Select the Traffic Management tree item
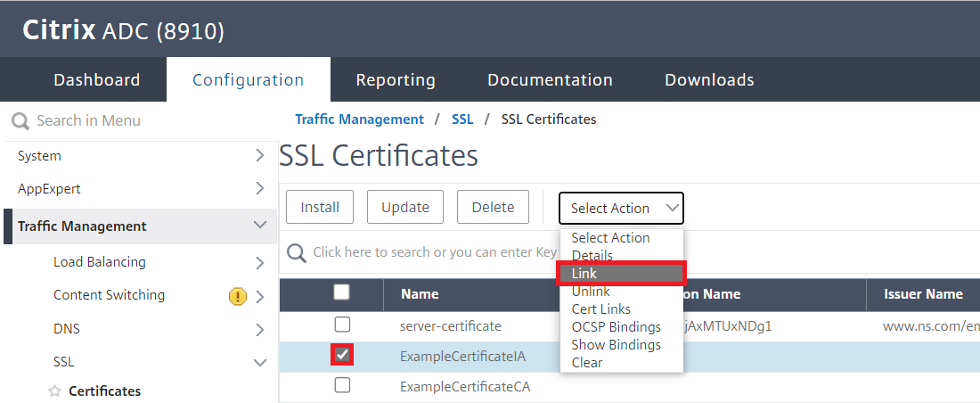The height and width of the screenshot is (403, 980). tap(82, 226)
